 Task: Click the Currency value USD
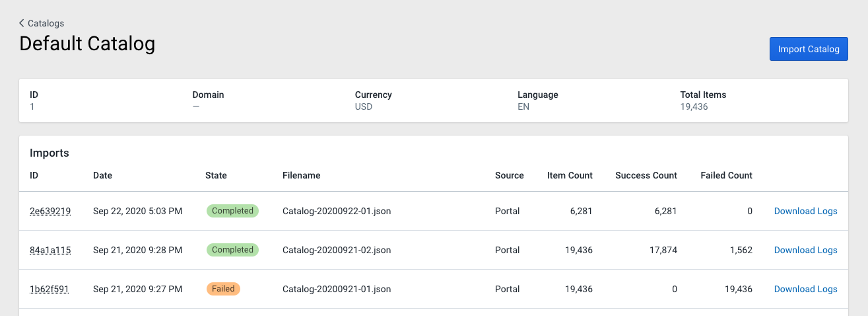[x=364, y=106]
